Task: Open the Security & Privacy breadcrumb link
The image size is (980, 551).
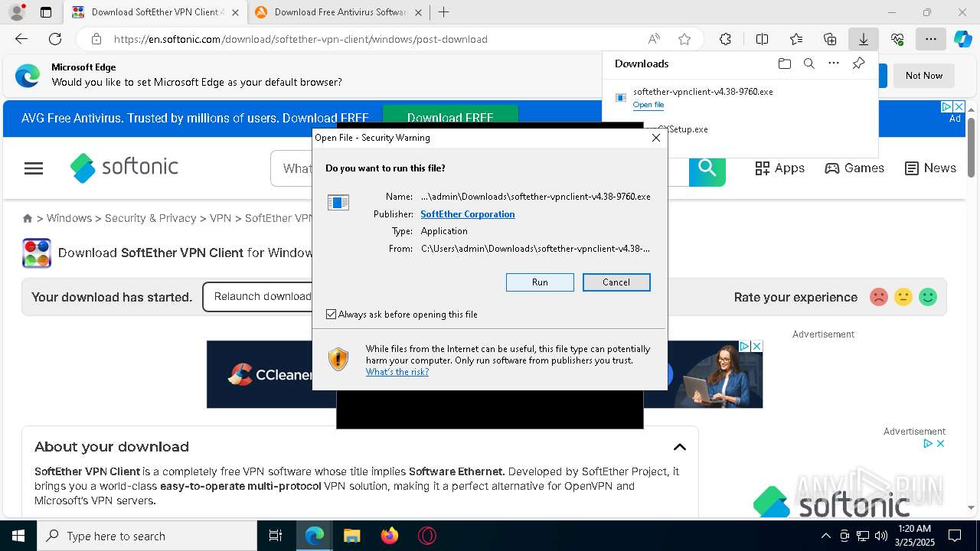Action: tap(151, 218)
